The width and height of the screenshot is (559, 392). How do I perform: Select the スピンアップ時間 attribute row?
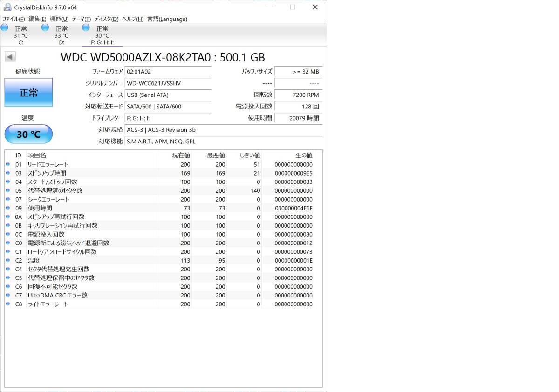[x=159, y=173]
